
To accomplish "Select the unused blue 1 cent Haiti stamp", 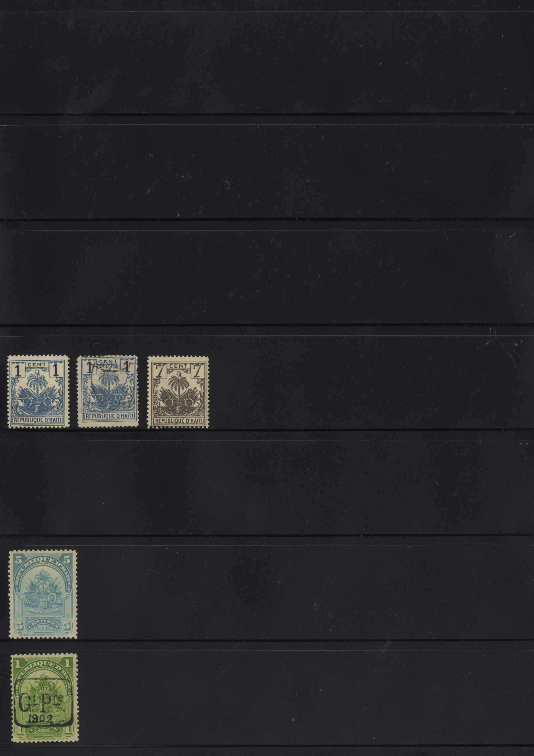I will click(39, 391).
